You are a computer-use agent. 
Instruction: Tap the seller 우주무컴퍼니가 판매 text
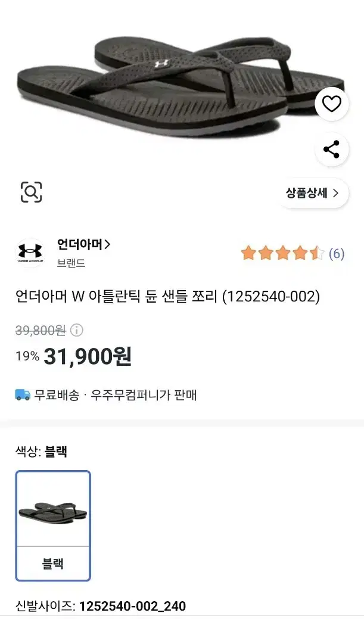click(144, 394)
